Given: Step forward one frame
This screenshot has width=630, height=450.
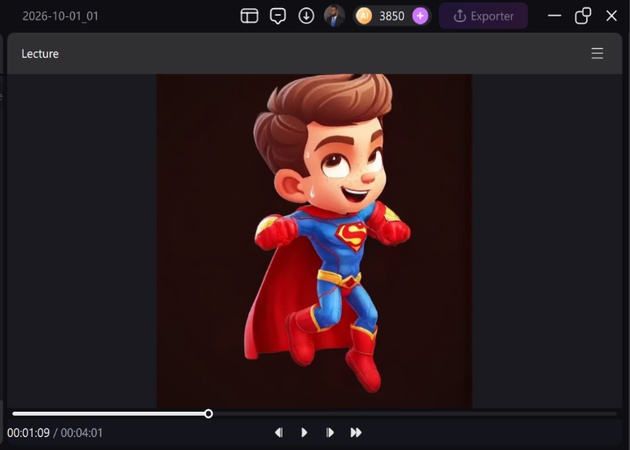Looking at the screenshot, I should point(329,432).
